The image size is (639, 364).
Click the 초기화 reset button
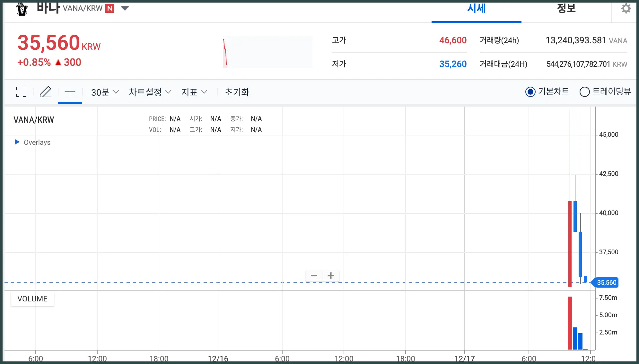(237, 92)
